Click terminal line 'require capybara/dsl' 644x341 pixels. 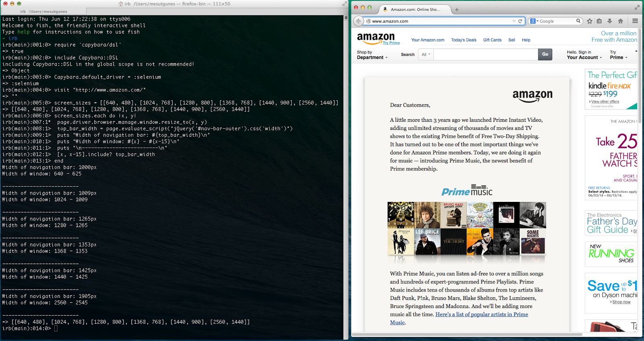point(62,45)
